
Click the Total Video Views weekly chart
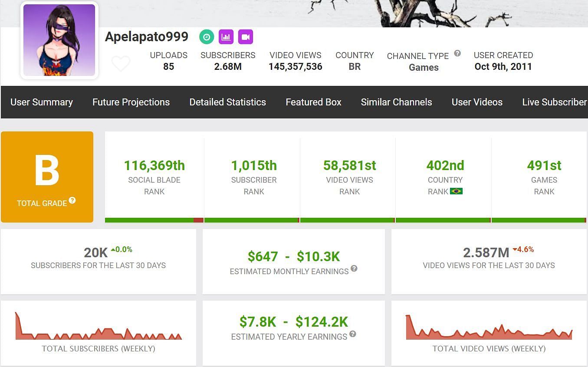[489, 328]
